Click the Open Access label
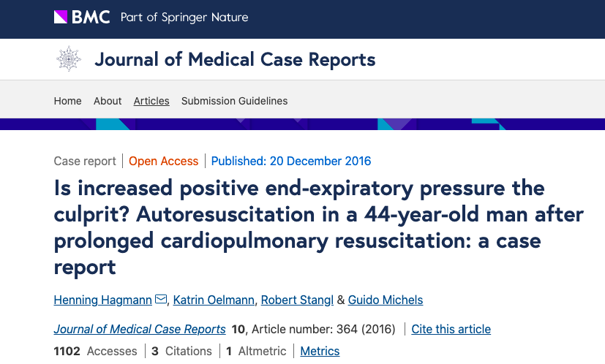Screen dimensions: 605x364 (164, 161)
